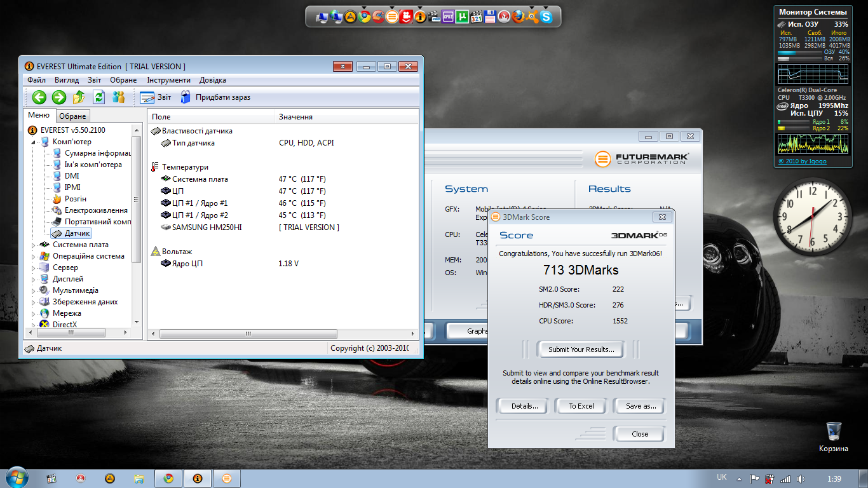Image resolution: width=868 pixels, height=488 pixels.
Task: Expand the Збереження даних tree node
Action: click(x=34, y=302)
